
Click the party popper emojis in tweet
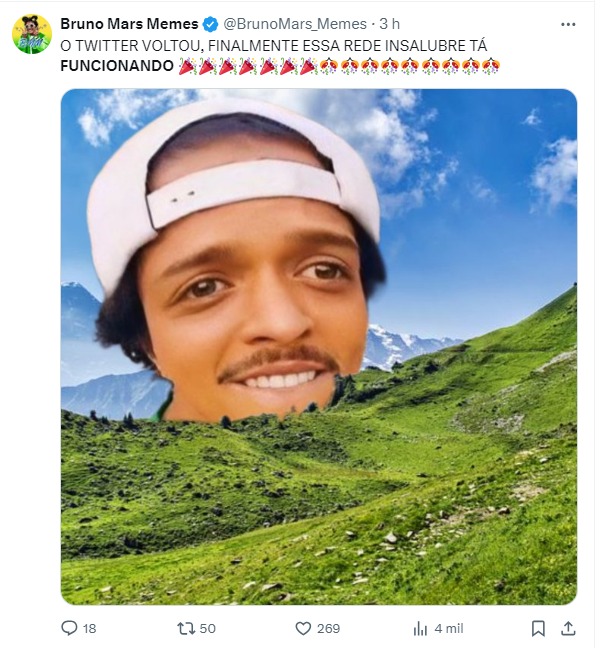point(247,66)
